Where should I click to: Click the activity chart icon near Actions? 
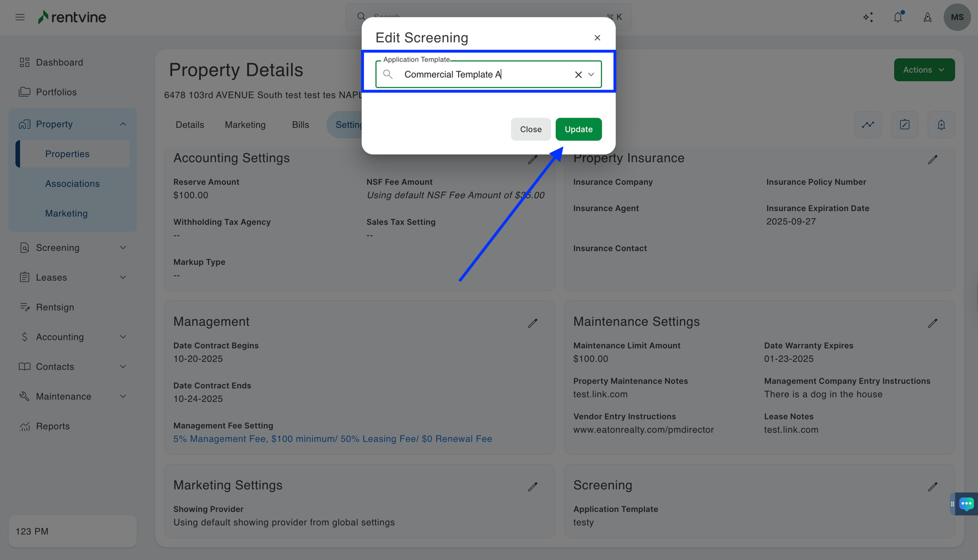(x=868, y=124)
